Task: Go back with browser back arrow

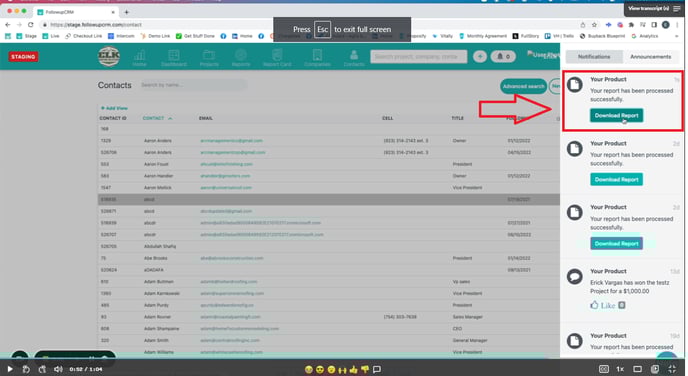Action: coord(7,25)
